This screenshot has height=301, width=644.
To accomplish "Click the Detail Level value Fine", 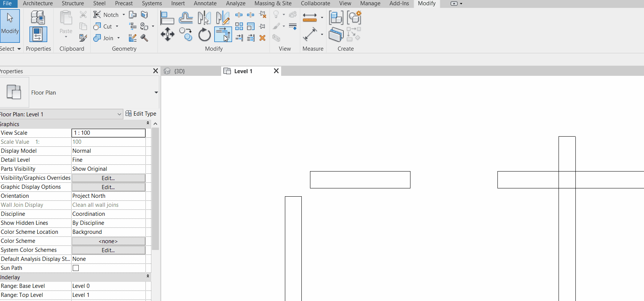I will [108, 160].
